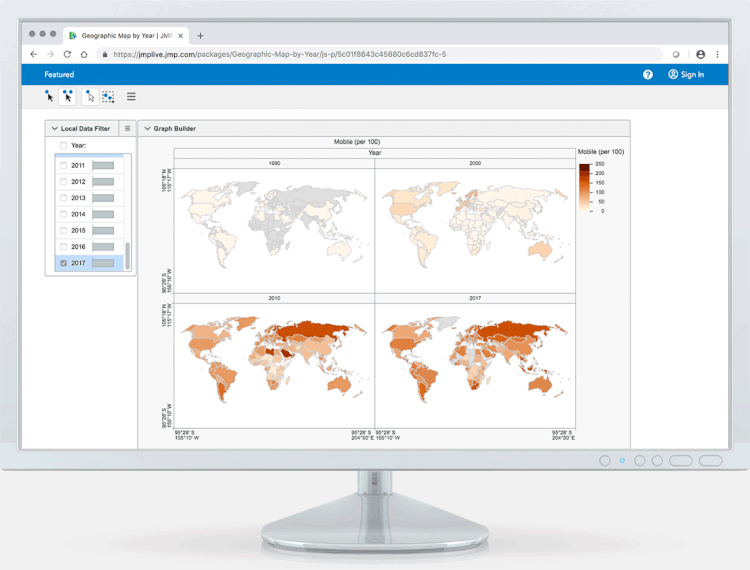Viewport: 750px width, 570px height.
Task: Open the toolbar hamburger menu
Action: tap(131, 97)
